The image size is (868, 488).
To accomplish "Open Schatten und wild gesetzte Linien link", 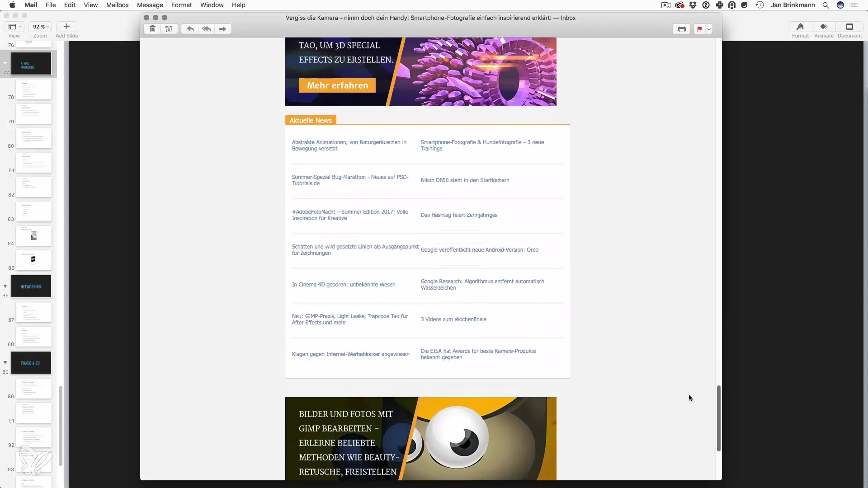I will tap(355, 249).
